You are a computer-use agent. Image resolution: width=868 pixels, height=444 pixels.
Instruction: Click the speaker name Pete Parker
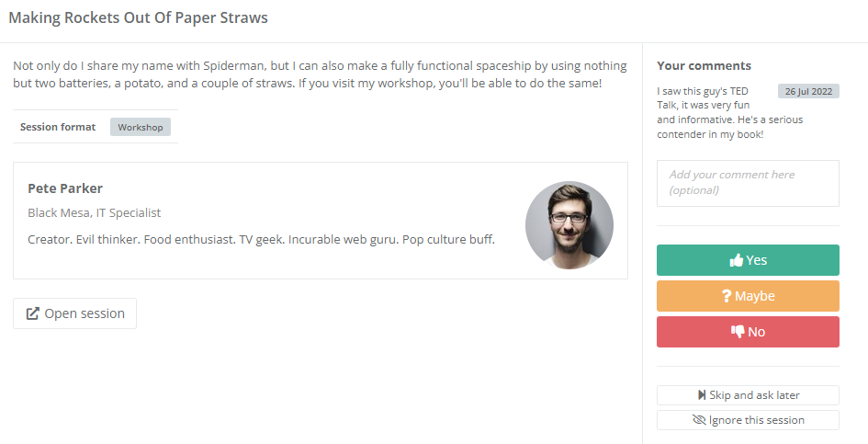tap(65, 188)
